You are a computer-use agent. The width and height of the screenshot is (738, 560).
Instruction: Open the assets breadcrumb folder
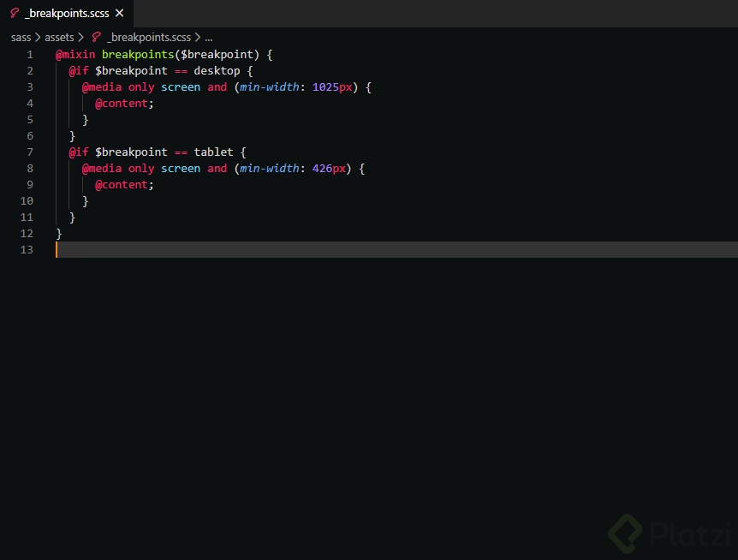point(59,37)
